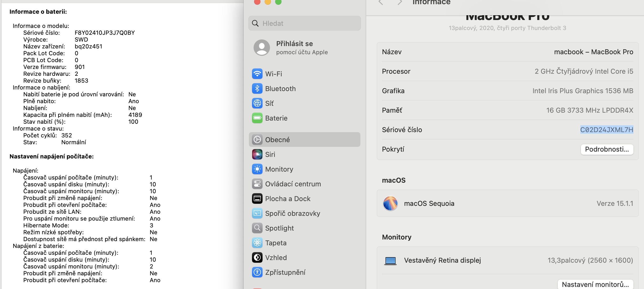The image size is (644, 289).
Task: Open Siri settings icon
Action: [x=257, y=155]
